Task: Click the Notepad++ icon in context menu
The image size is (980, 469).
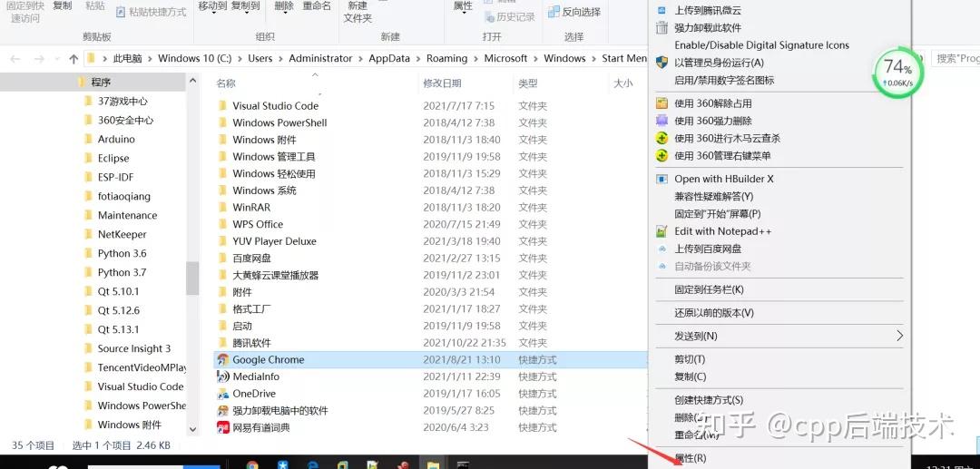Action: coord(661,231)
